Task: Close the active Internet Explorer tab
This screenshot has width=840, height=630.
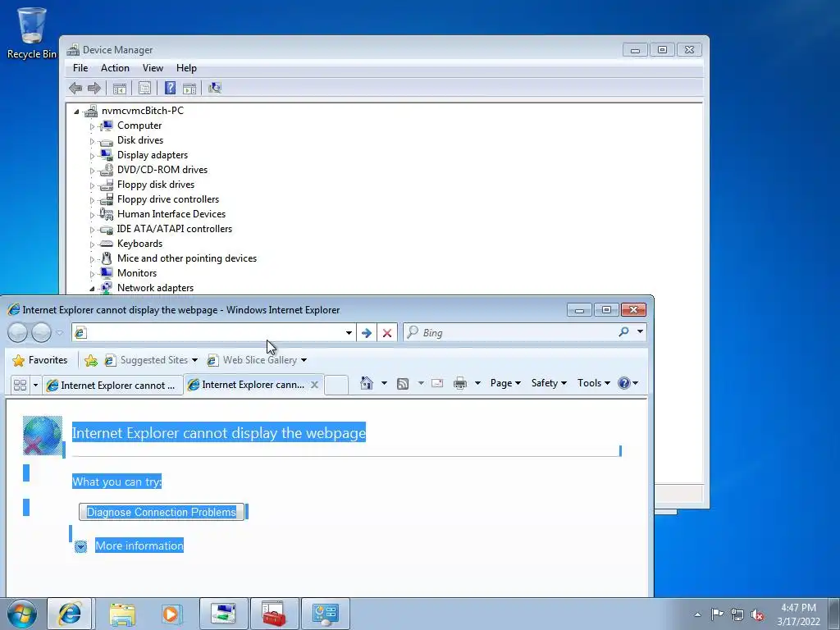Action: point(314,385)
